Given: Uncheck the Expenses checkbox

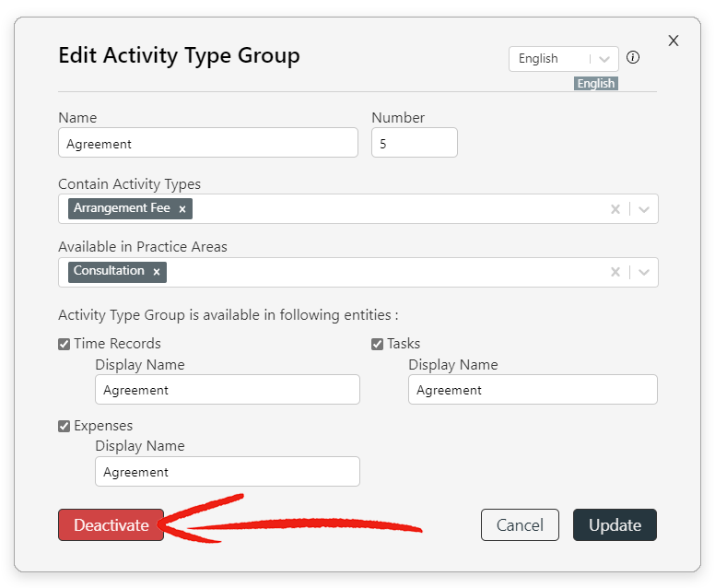Looking at the screenshot, I should coord(64,426).
